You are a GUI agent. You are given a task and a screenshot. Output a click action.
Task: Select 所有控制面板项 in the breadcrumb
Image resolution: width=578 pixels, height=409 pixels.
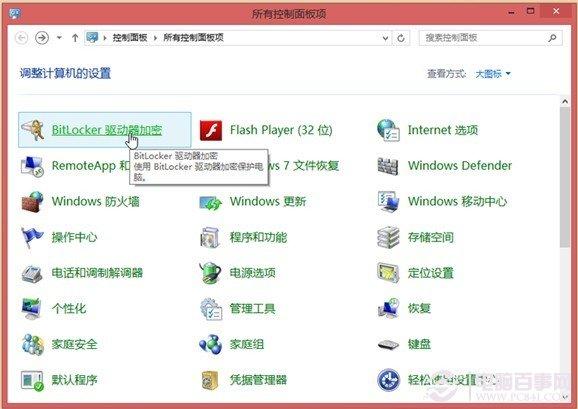coord(193,38)
